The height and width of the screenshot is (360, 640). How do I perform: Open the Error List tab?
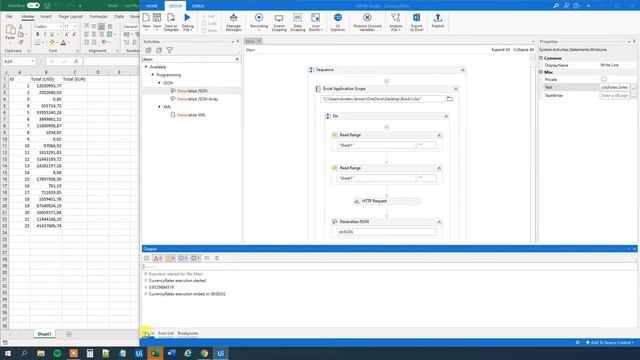[x=166, y=333]
